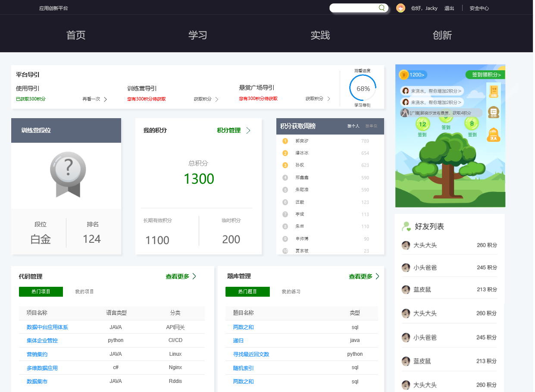This screenshot has height=392, width=535.
Task: Open the 多维数据应用 project link
Action: tap(42, 368)
